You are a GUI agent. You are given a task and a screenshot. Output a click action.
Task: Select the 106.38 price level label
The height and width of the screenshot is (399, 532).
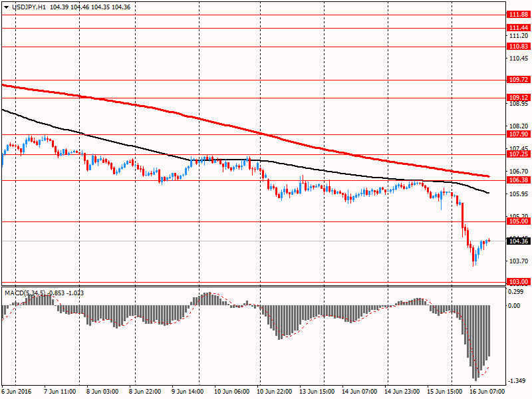coord(519,180)
